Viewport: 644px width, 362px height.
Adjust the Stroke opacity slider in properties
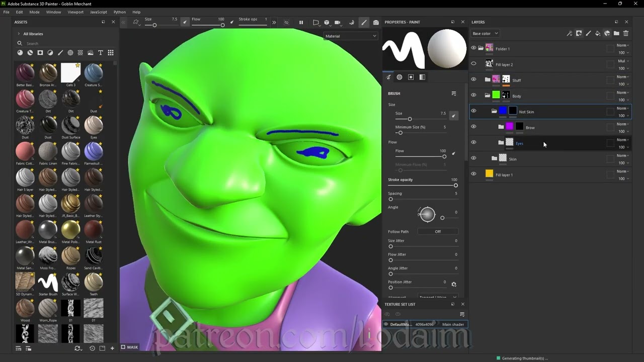click(x=423, y=186)
